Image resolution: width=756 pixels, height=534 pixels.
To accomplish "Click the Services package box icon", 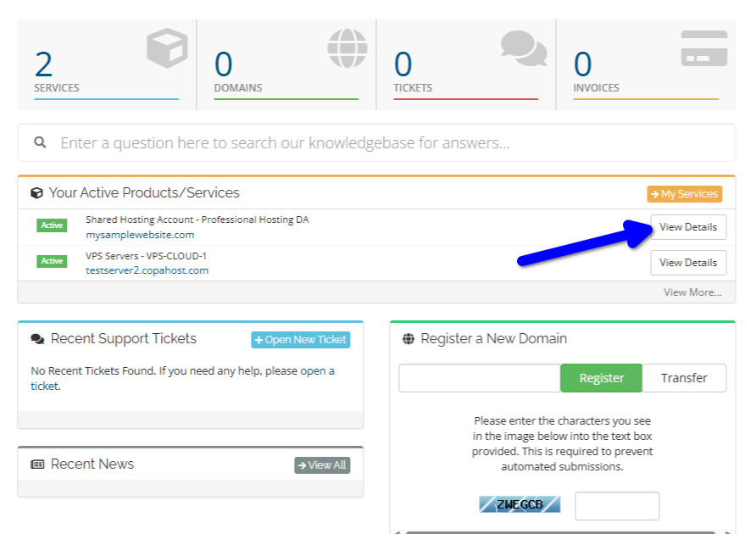I will tap(166, 48).
